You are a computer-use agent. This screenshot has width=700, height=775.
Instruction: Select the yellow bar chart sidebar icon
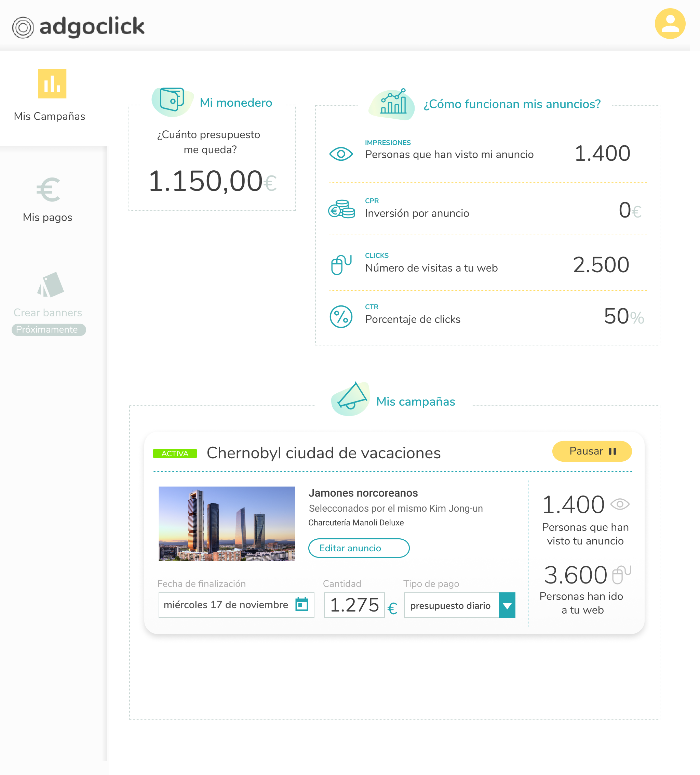52,83
